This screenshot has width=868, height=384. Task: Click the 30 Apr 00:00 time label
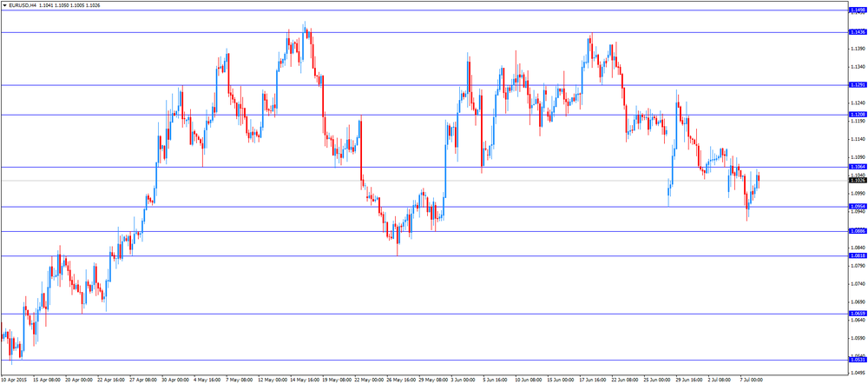click(x=175, y=381)
